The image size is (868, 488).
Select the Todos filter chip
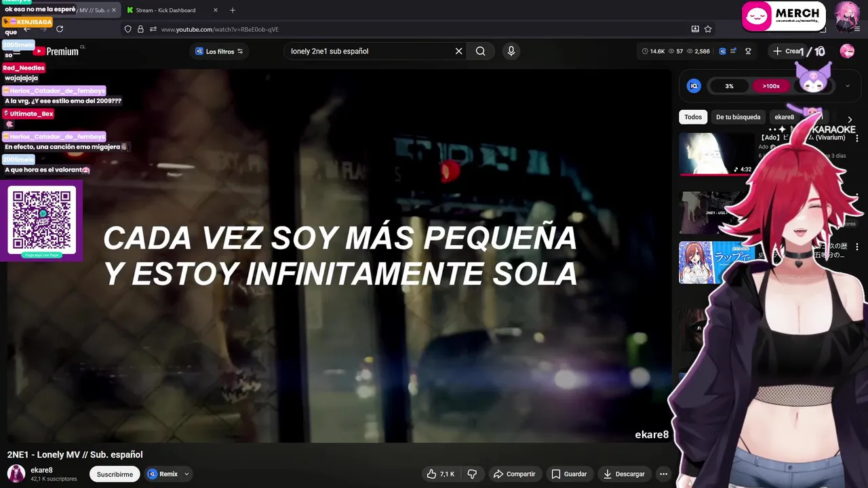click(693, 117)
